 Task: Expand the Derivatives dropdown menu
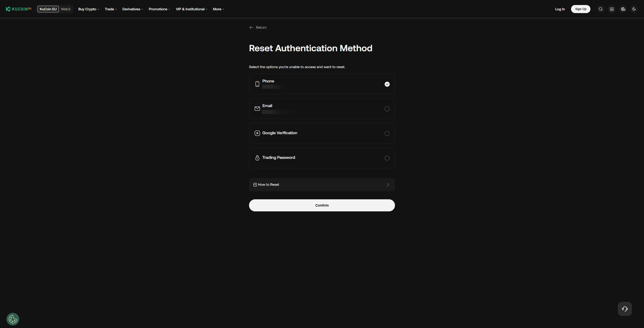coord(133,9)
